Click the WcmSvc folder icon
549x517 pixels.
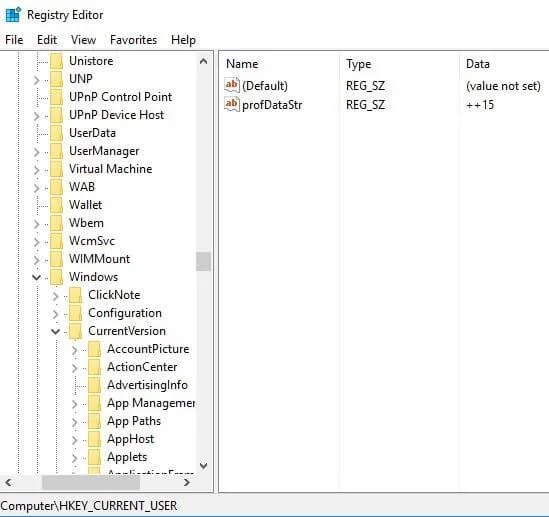(56, 241)
